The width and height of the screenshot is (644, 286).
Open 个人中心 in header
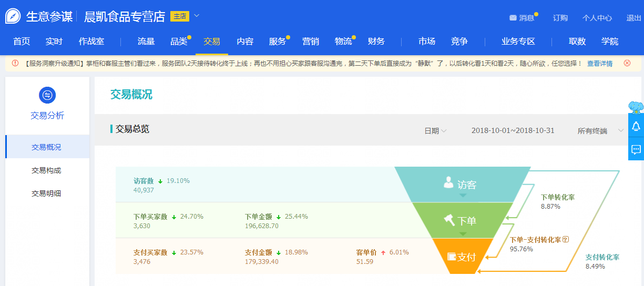click(x=597, y=18)
